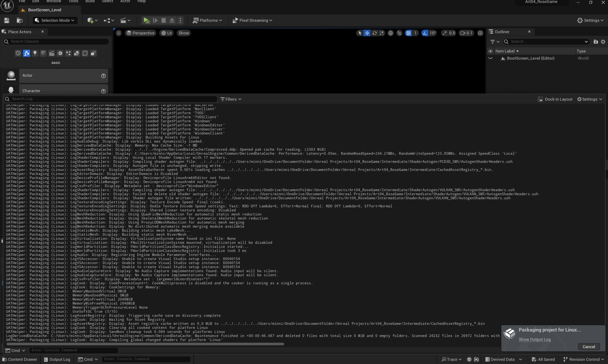
Task: Click the Show Output Log link
Action: (534, 339)
